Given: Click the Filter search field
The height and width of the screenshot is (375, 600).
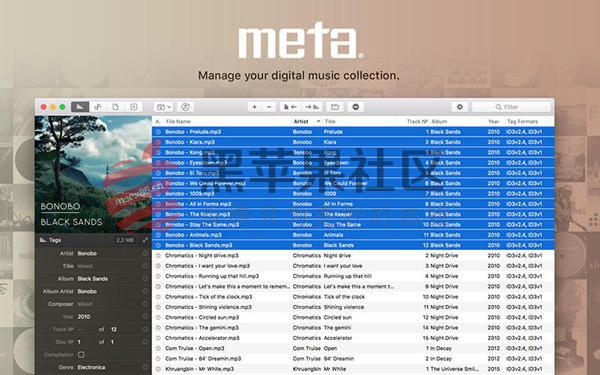Looking at the screenshot, I should click(x=511, y=107).
